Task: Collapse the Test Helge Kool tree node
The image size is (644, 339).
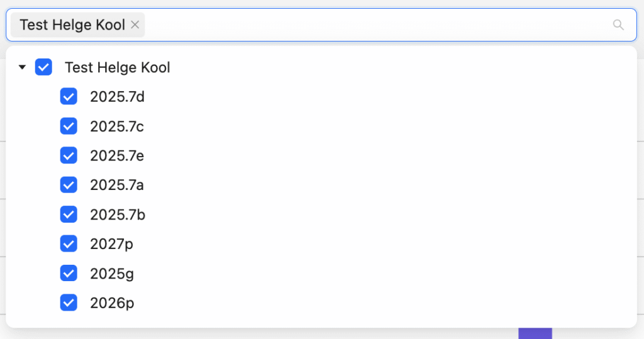Action: pyautogui.click(x=22, y=67)
